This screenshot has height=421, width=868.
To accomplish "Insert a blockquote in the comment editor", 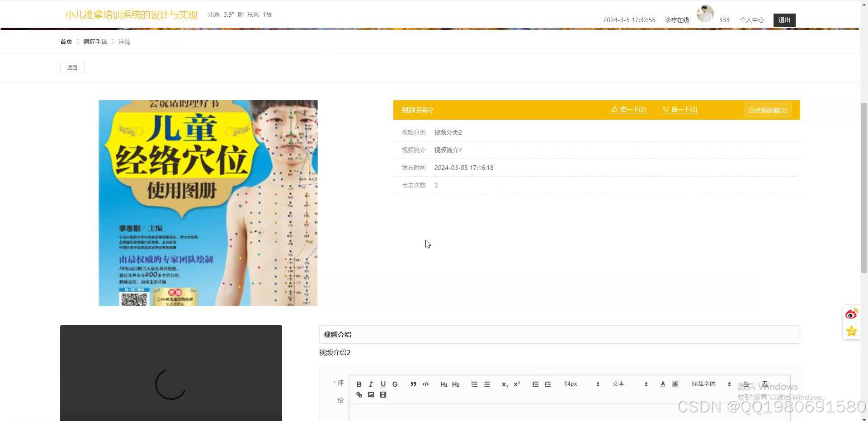I will point(413,384).
